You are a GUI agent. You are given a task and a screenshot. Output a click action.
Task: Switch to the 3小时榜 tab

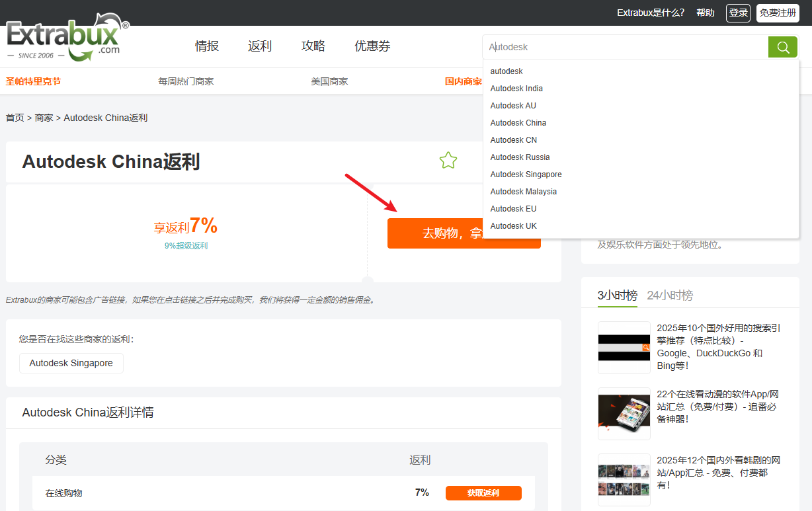[x=616, y=296]
